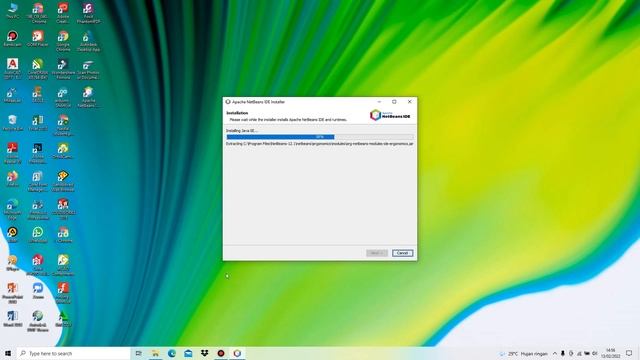Click the installation progress bar
The height and width of the screenshot is (360, 640).
tap(320, 137)
